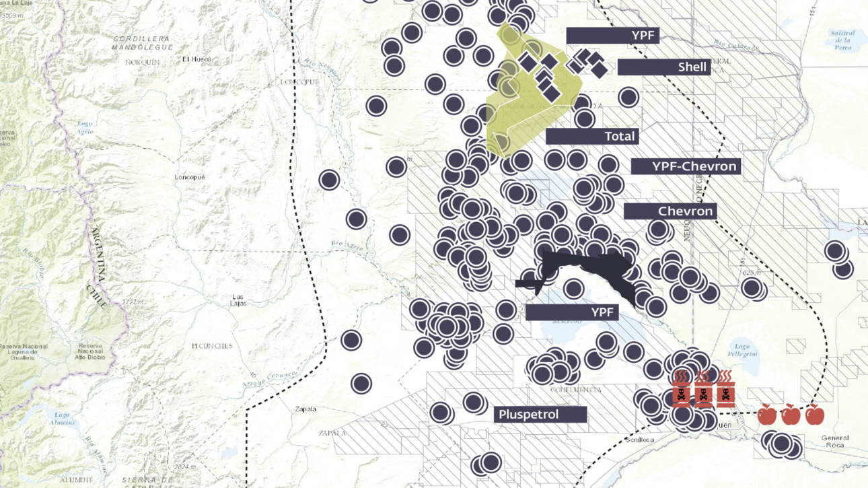The image size is (868, 488).
Task: Click the Lago Pellegrini lake label
Action: tap(743, 349)
